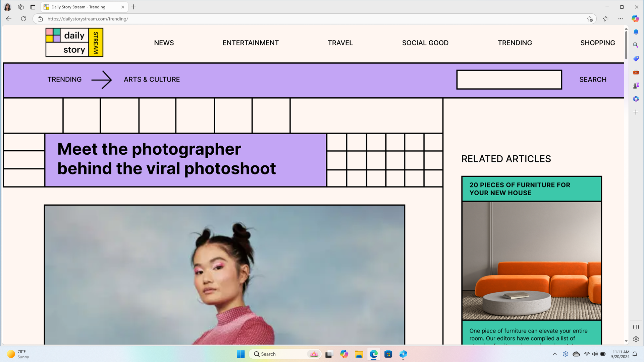The height and width of the screenshot is (362, 644).
Task: Open the TRENDING nav item
Action: [x=515, y=43]
